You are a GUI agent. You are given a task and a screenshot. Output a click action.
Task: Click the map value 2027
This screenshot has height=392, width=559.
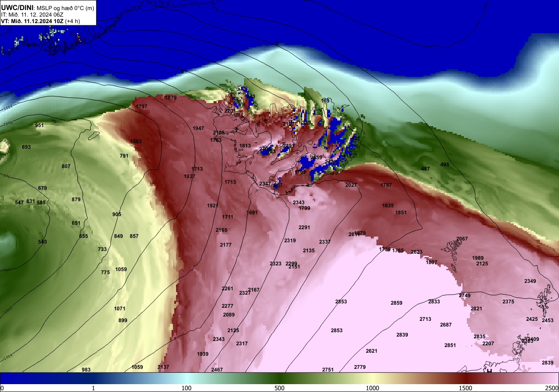tap(351, 185)
